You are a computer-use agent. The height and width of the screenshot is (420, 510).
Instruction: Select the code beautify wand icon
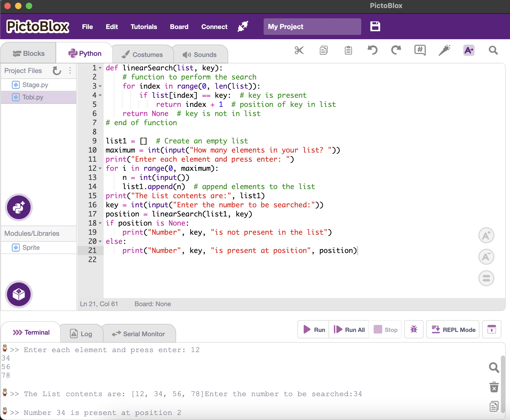pos(445,50)
